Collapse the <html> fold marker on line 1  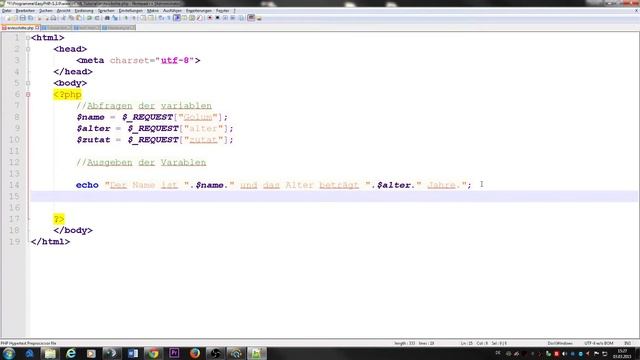(28, 38)
